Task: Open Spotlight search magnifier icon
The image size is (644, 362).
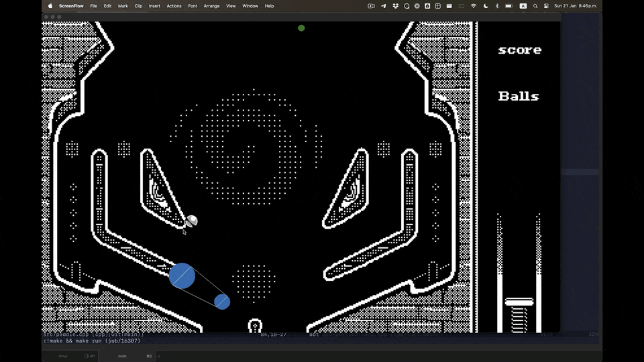Action: 535,6
